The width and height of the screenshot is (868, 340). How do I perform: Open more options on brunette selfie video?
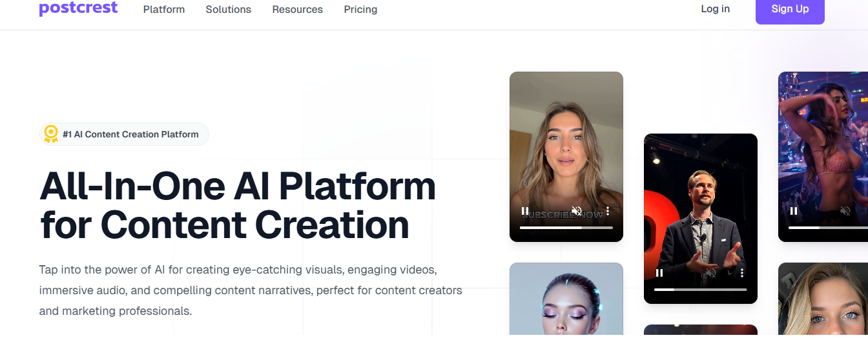tap(608, 211)
